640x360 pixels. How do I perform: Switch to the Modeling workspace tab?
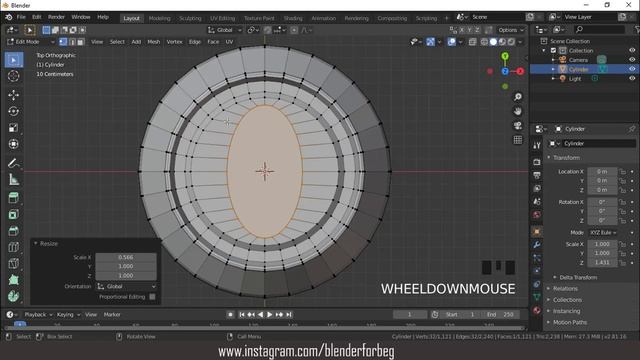point(160,18)
